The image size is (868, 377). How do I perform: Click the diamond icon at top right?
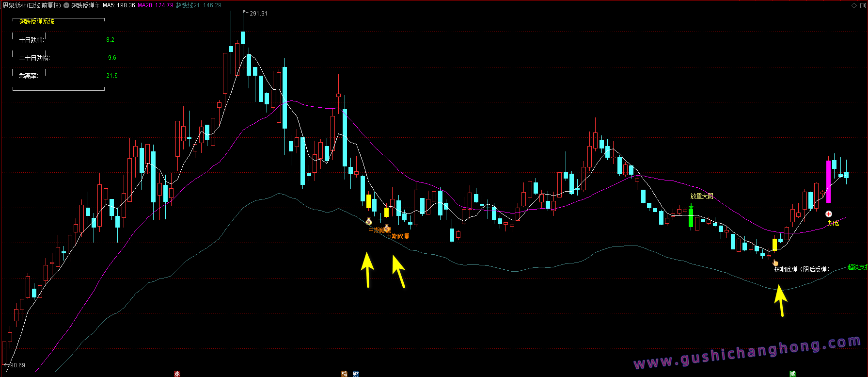pos(854,5)
